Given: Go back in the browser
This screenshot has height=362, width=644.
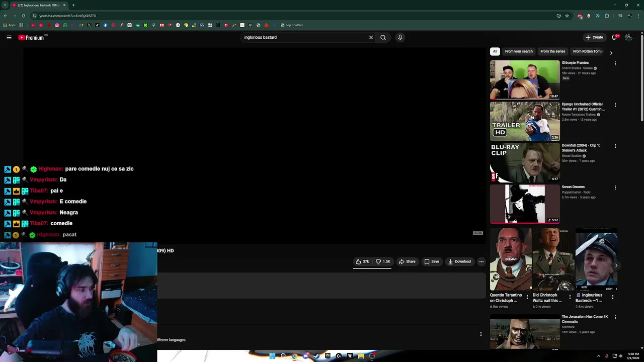Looking at the screenshot, I should pos(6,16).
